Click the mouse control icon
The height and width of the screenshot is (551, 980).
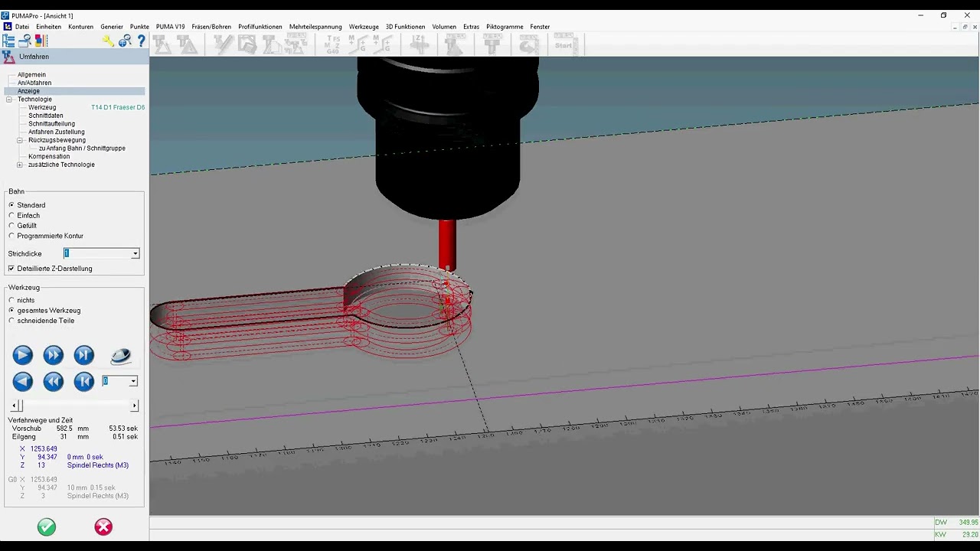coord(121,356)
